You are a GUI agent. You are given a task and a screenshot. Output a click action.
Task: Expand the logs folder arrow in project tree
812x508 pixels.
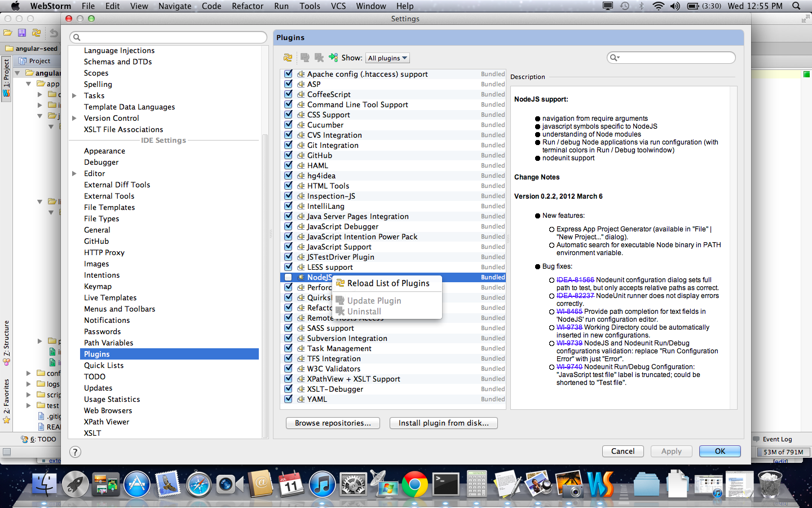(x=28, y=384)
